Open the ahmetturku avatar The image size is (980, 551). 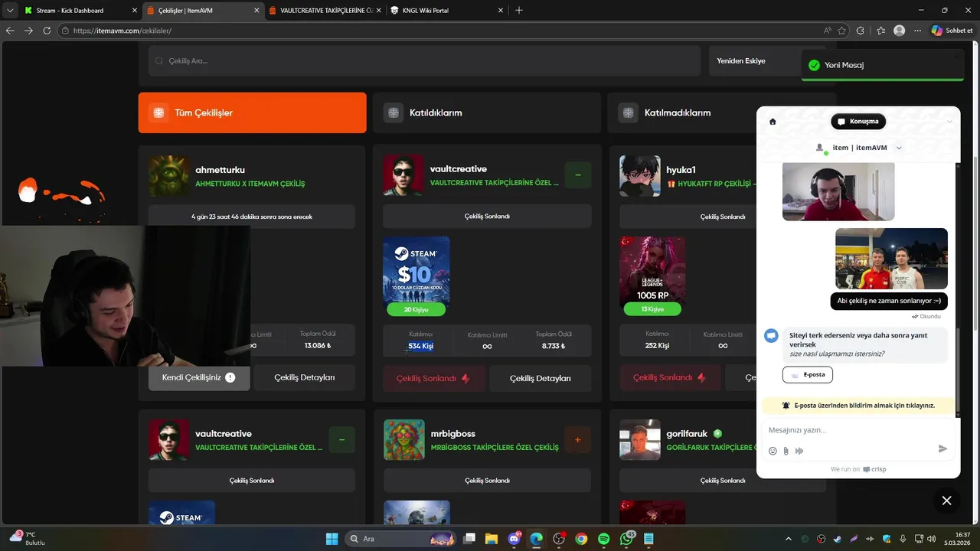(x=168, y=176)
